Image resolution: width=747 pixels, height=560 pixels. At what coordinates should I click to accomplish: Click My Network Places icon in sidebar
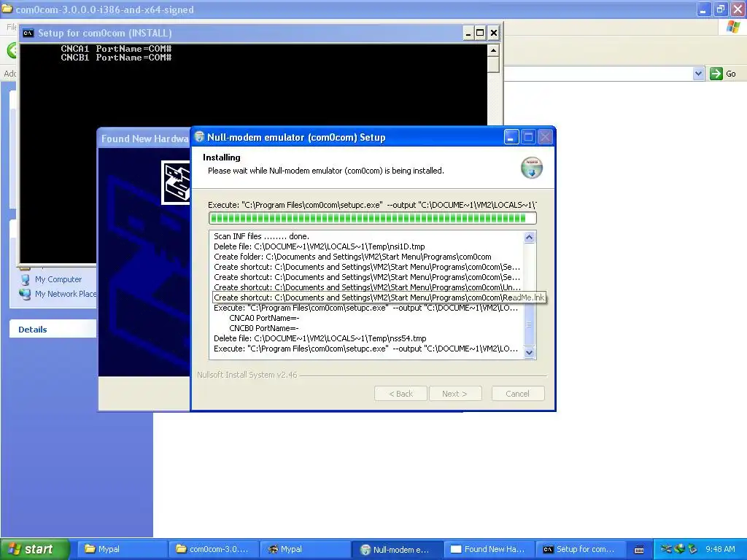click(25, 294)
